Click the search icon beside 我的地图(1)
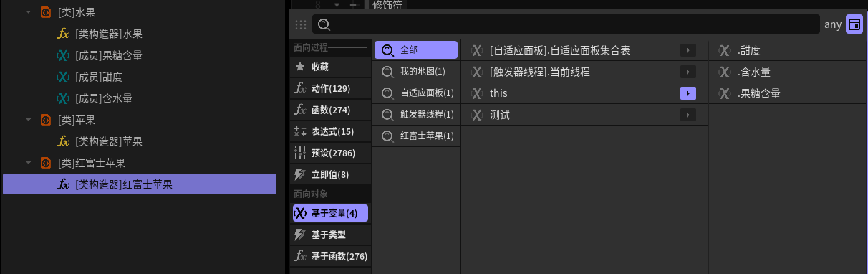 pos(388,72)
